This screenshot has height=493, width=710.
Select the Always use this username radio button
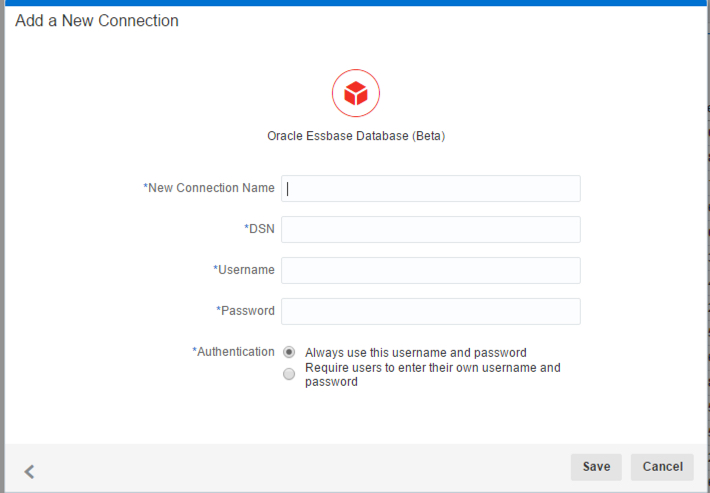(x=289, y=352)
